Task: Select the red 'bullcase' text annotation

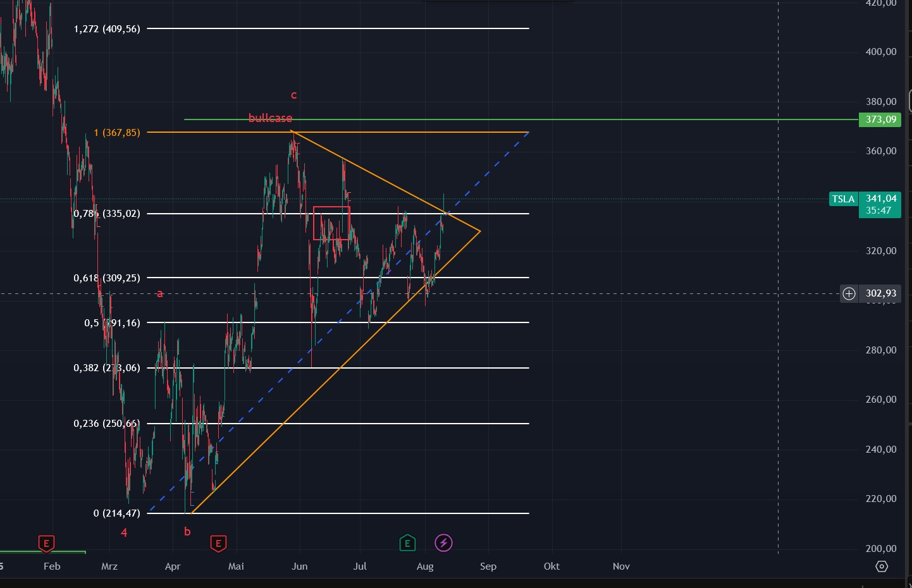Action: [270, 118]
